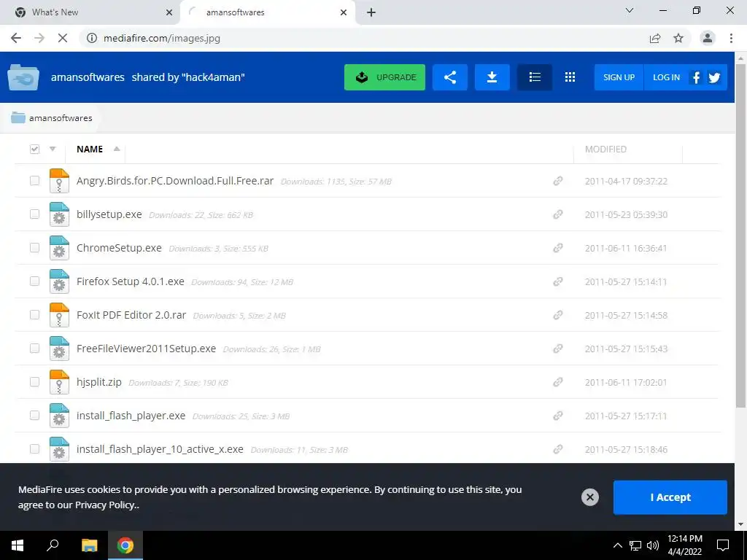Click the Twitter login icon

[x=713, y=77]
